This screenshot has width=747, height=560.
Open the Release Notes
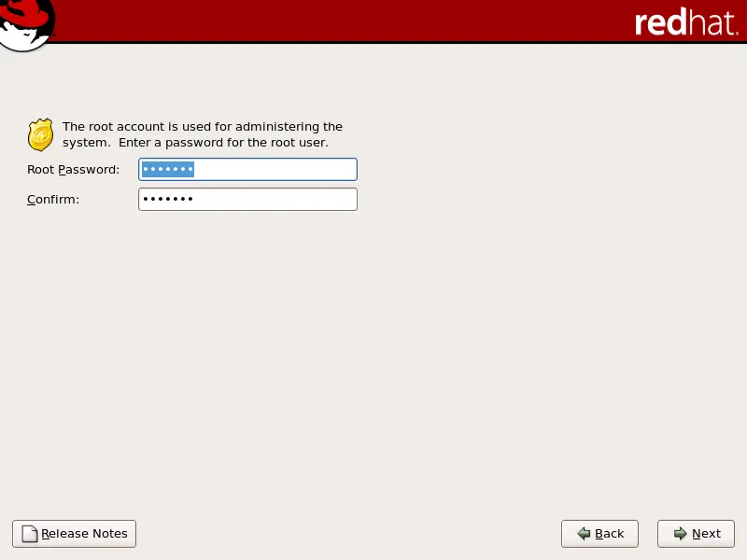click(74, 533)
